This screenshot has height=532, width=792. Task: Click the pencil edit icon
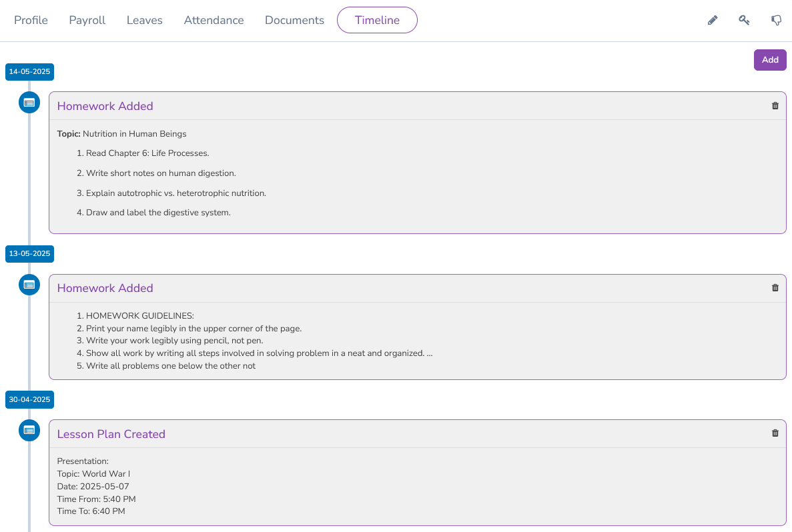tap(713, 21)
